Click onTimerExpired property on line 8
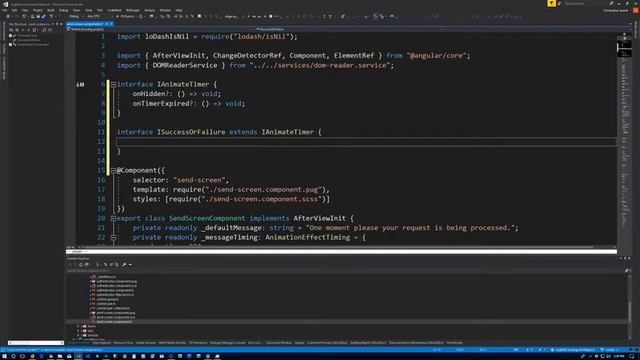Screen dimensions: 640x360 click(160, 104)
